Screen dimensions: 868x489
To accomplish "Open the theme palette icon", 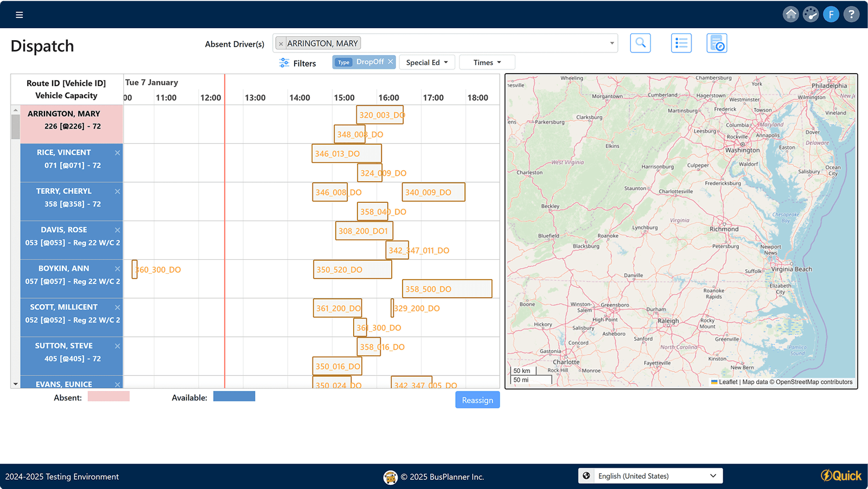I will point(811,14).
